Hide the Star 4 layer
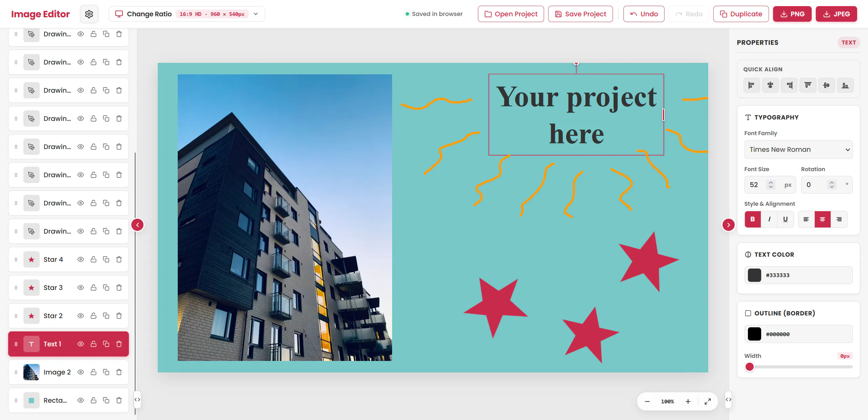Screen dimensions: 868x420 [80, 259]
